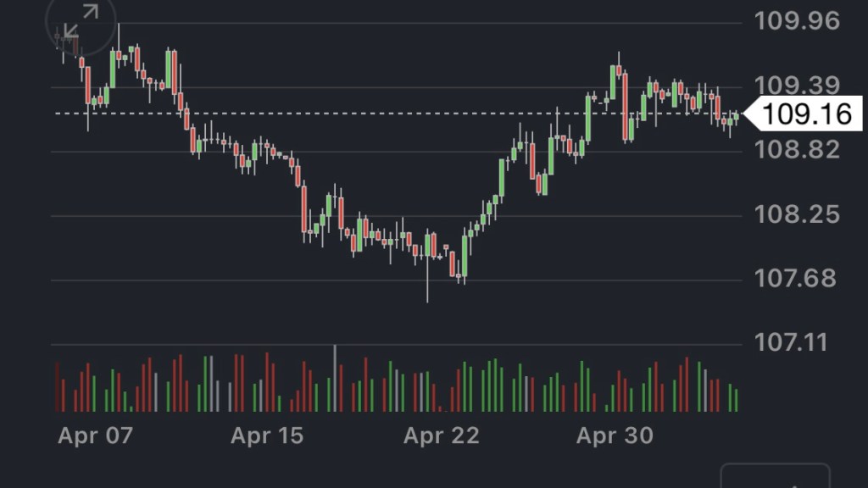The height and width of the screenshot is (488, 868).
Task: Click the partially visible bottom-right outlined button
Action: click(775, 475)
